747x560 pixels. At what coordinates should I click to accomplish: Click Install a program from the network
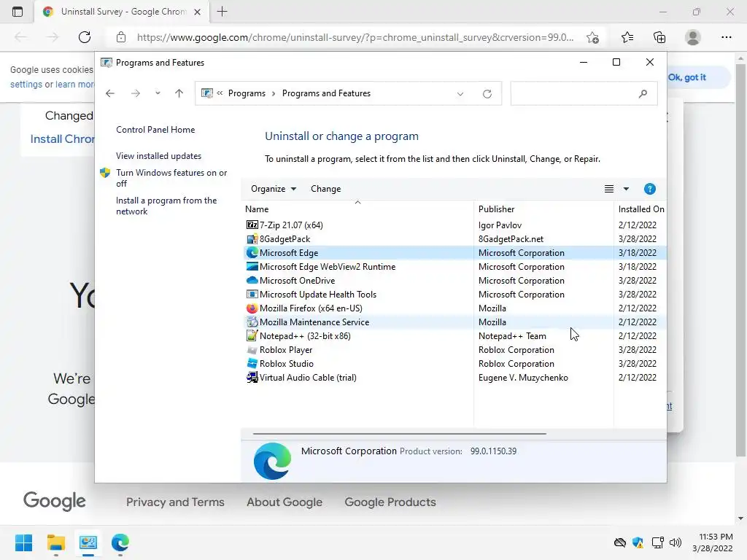pos(166,206)
